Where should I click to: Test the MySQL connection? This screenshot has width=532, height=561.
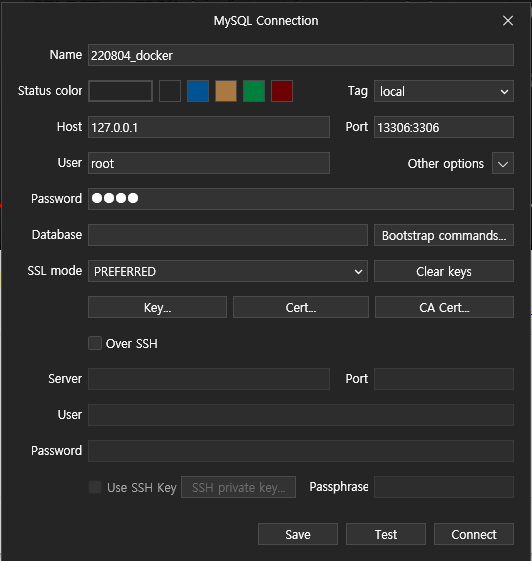coord(386,534)
